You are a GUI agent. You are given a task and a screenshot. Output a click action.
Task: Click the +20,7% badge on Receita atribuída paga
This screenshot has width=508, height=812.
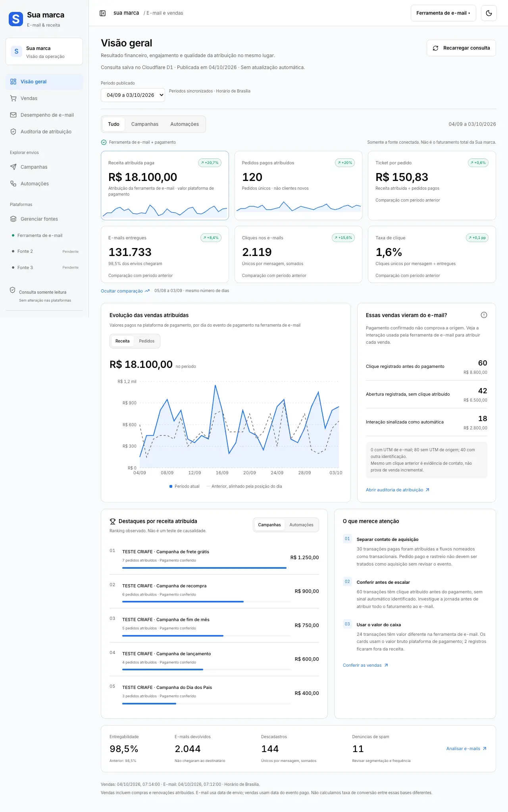click(210, 163)
